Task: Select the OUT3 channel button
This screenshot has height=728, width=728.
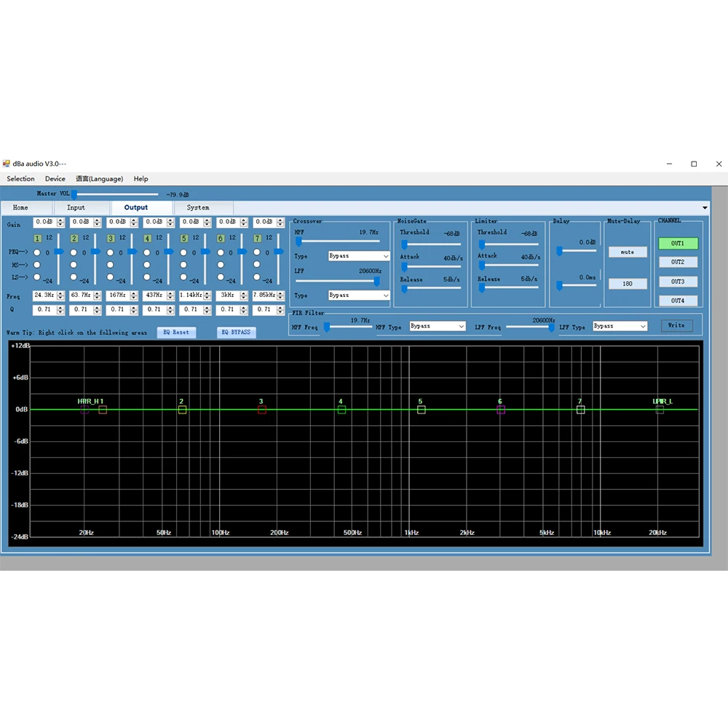Action: click(678, 282)
